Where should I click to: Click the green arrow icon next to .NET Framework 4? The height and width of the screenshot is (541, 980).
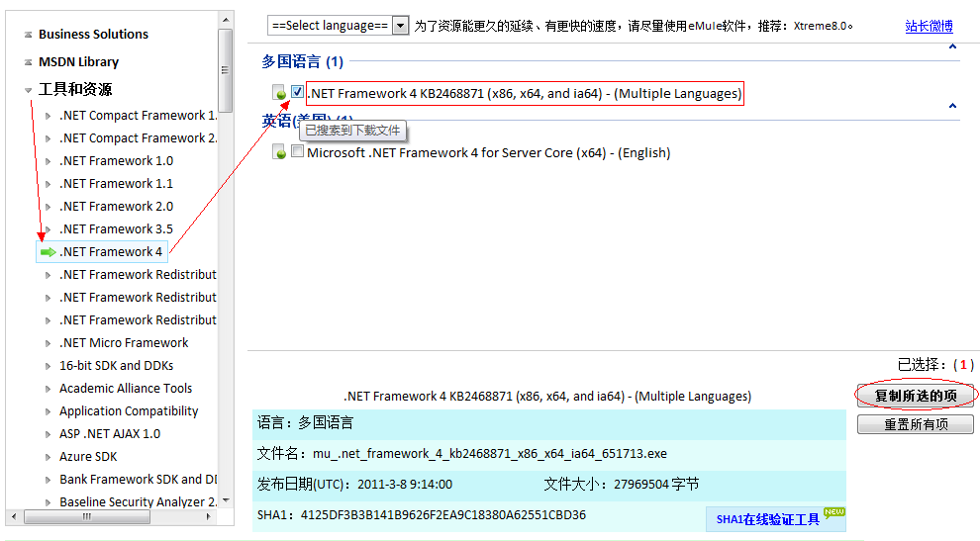click(x=49, y=252)
